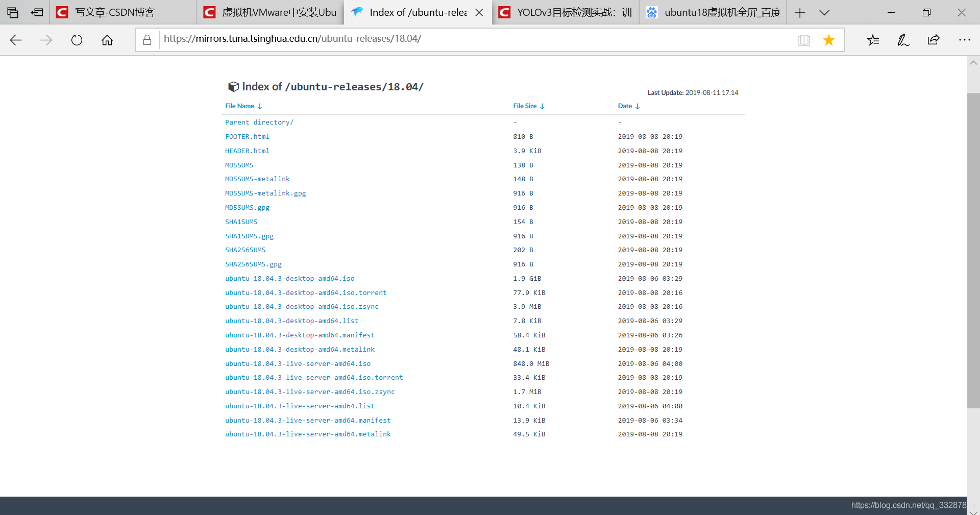The height and width of the screenshot is (515, 980).
Task: Open ubuntu-18.04.3-desktop-amd64.list
Action: click(292, 321)
